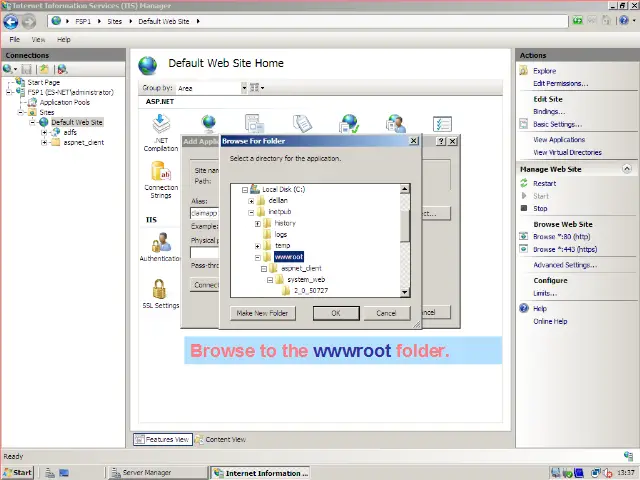Open the View menu

(x=38, y=40)
